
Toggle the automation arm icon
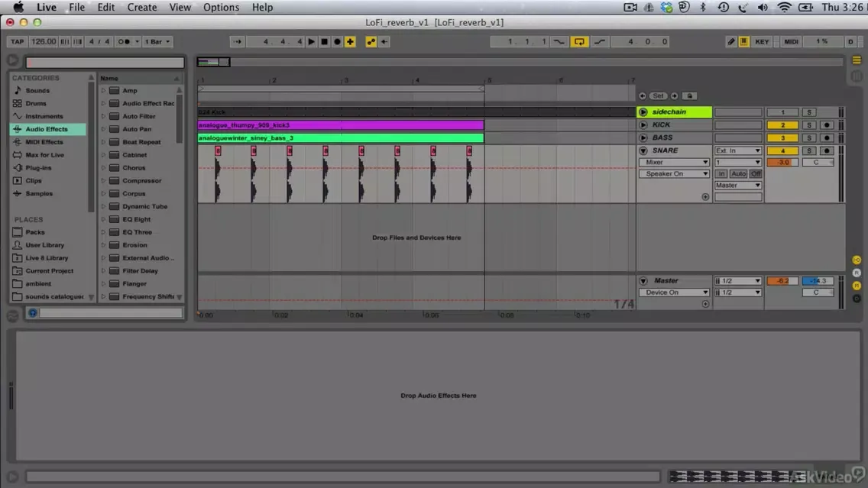tap(371, 41)
